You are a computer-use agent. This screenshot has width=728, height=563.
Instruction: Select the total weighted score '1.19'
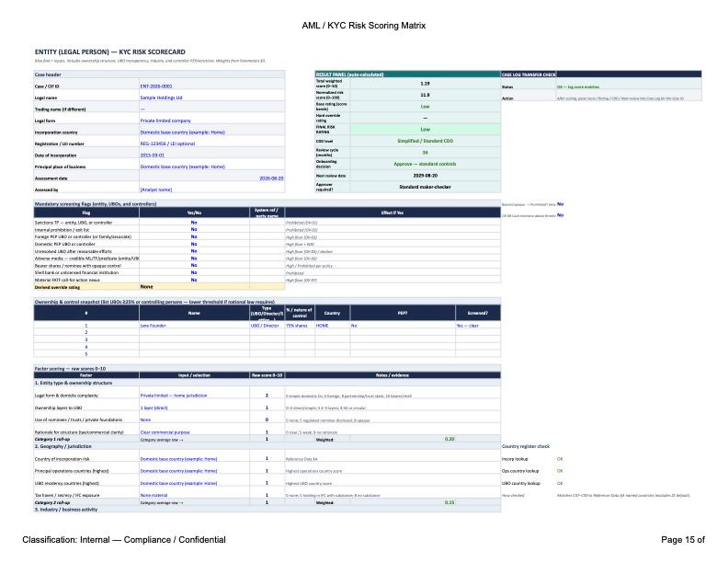tap(425, 84)
